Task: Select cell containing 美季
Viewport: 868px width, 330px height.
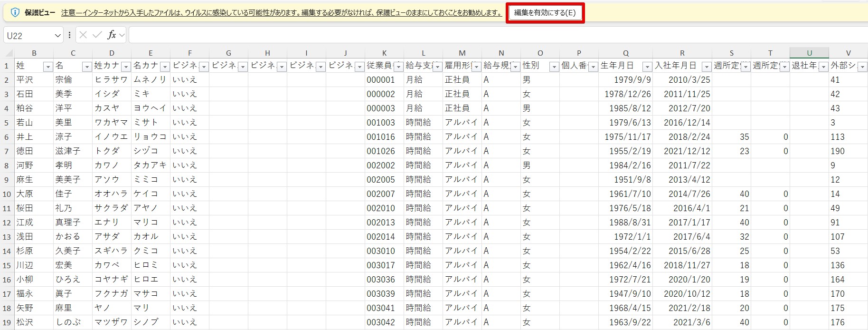Action: (x=73, y=94)
